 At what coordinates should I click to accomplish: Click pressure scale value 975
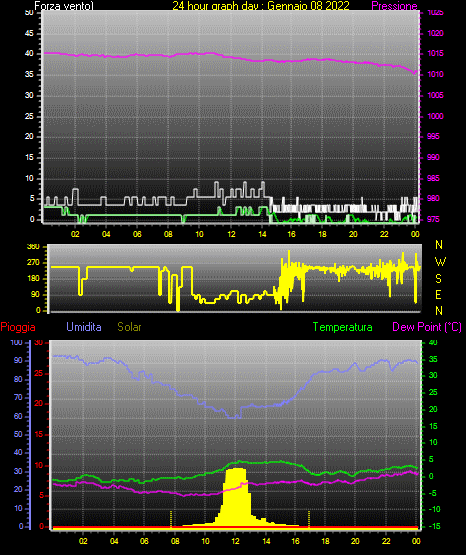pos(433,219)
